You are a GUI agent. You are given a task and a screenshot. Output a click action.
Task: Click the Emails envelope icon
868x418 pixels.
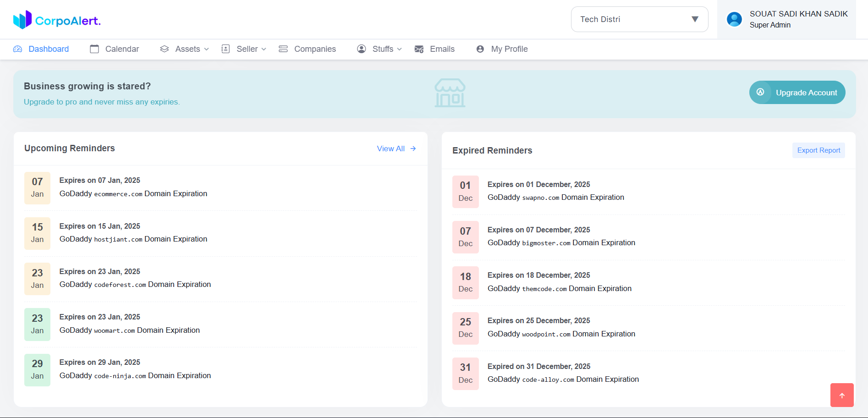coord(419,49)
